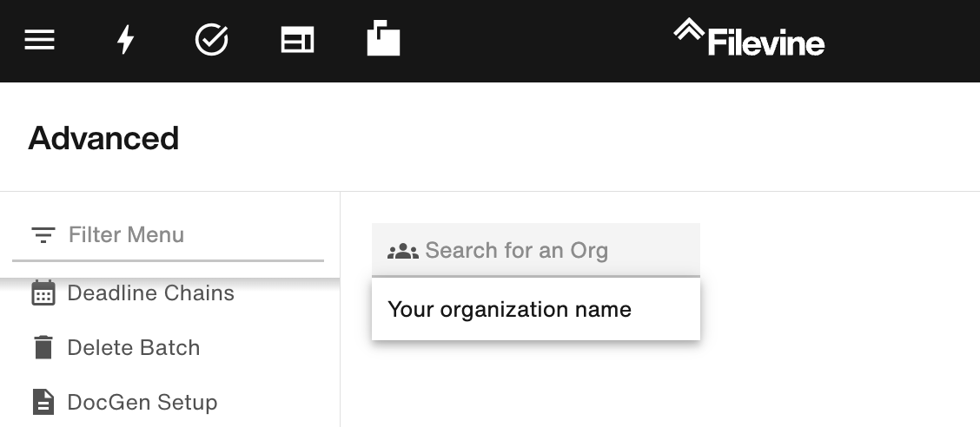Open Delete Batch menu item
Viewport: 980px width, 427px height.
click(x=133, y=348)
